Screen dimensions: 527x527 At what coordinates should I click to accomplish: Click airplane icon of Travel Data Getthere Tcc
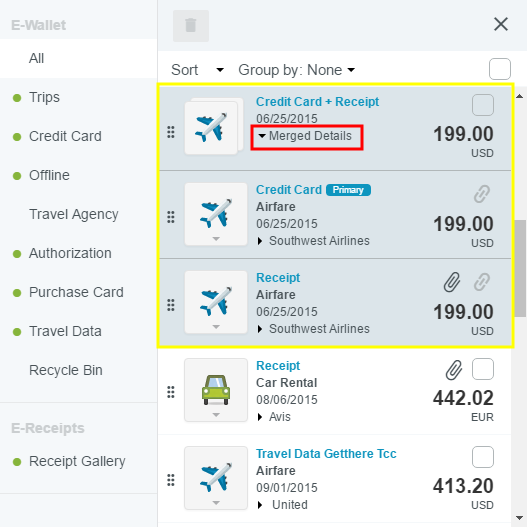pos(216,478)
